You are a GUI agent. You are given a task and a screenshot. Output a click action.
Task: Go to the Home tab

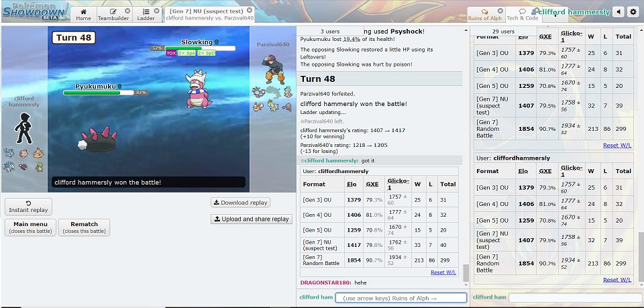(x=83, y=14)
